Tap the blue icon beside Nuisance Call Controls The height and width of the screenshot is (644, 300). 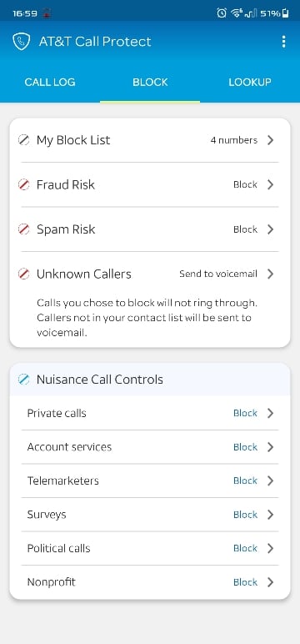[24, 379]
